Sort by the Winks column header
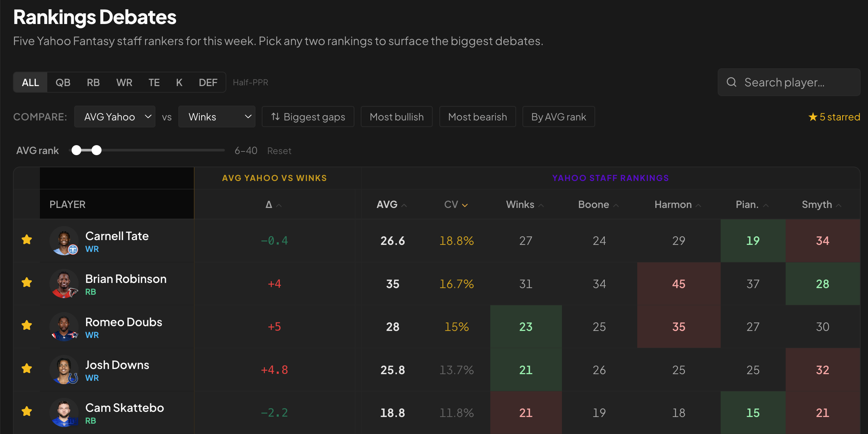The image size is (868, 434). (x=525, y=205)
